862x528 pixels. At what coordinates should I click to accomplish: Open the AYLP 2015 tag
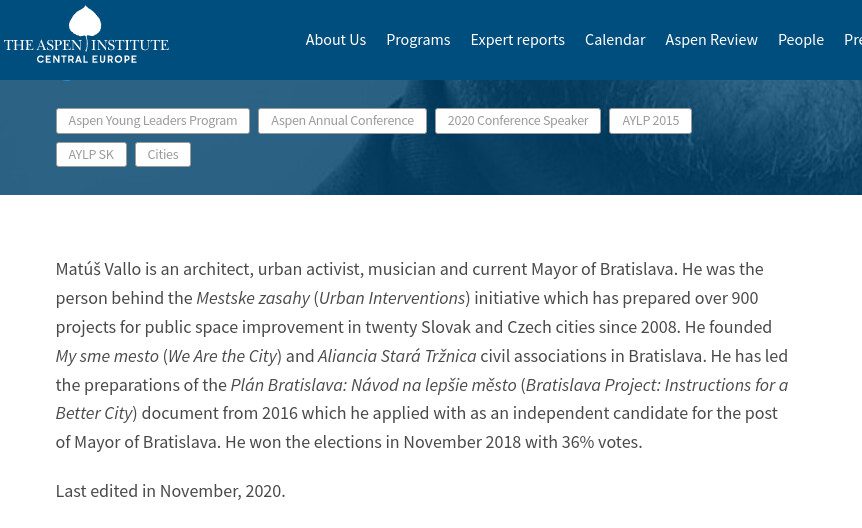[650, 121]
